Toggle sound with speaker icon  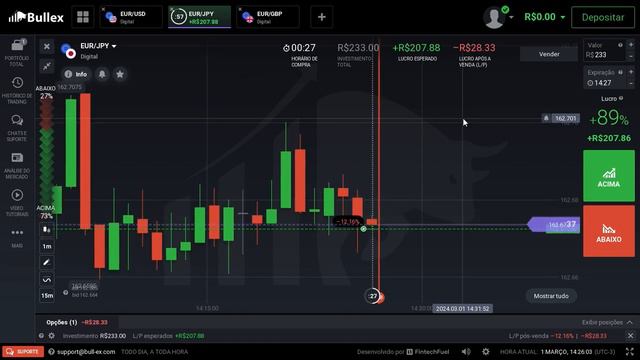(x=466, y=352)
